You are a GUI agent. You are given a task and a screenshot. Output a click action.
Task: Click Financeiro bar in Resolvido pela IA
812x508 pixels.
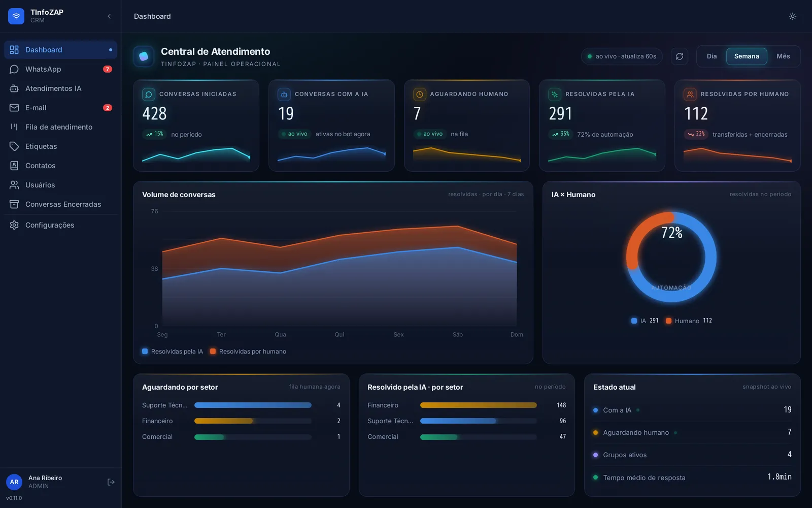479,405
